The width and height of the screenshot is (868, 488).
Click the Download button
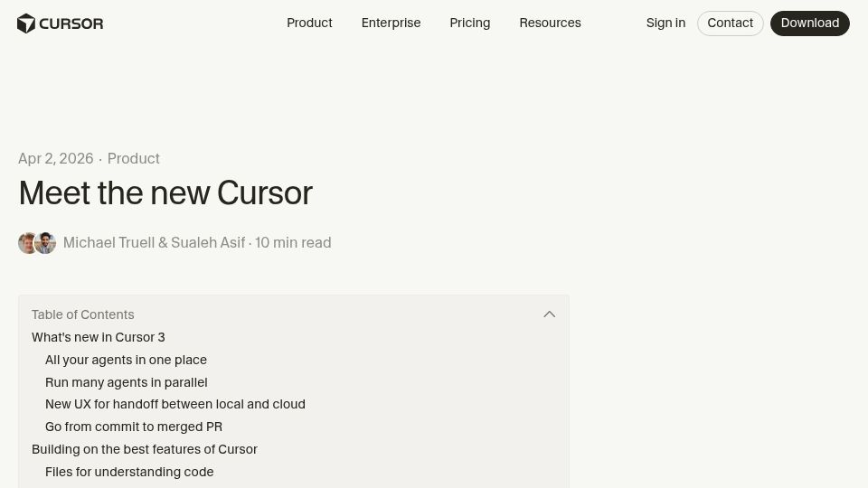(x=810, y=23)
